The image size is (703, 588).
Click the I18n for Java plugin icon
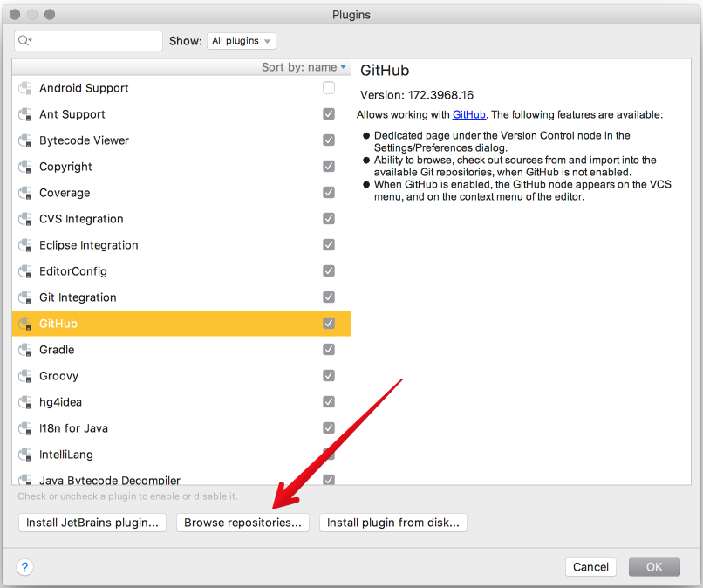(x=25, y=428)
